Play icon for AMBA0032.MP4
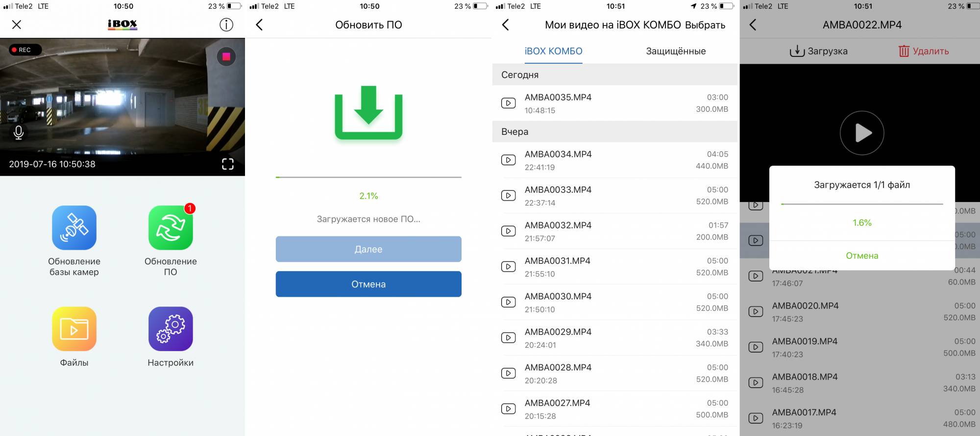Screen dimensions: 980x436 coord(508,231)
